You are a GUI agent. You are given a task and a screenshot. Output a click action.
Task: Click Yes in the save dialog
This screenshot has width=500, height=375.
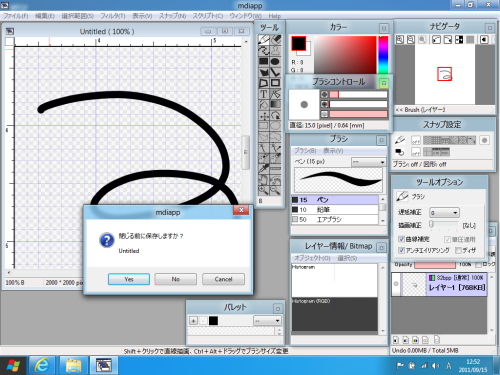tap(129, 279)
